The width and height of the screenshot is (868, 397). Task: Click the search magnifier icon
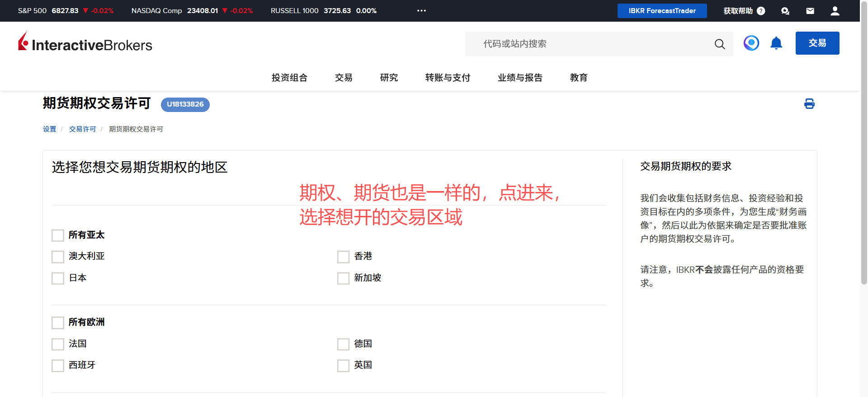coord(719,44)
